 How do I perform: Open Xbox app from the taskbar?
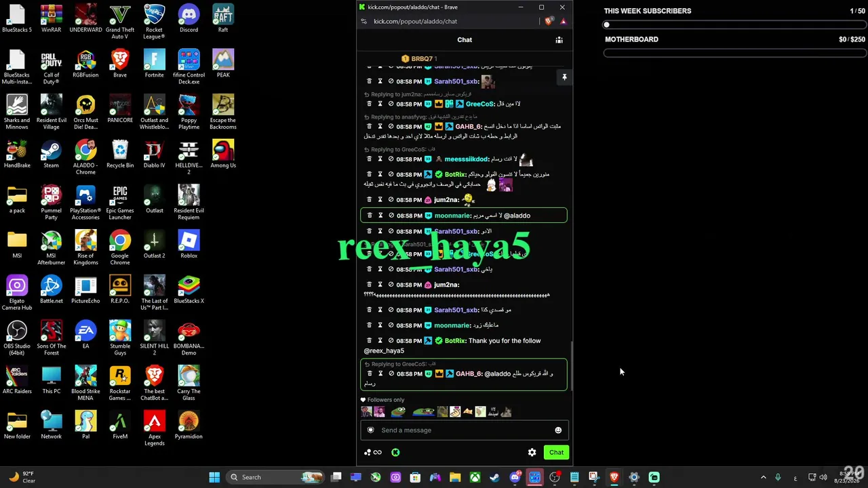point(475,477)
